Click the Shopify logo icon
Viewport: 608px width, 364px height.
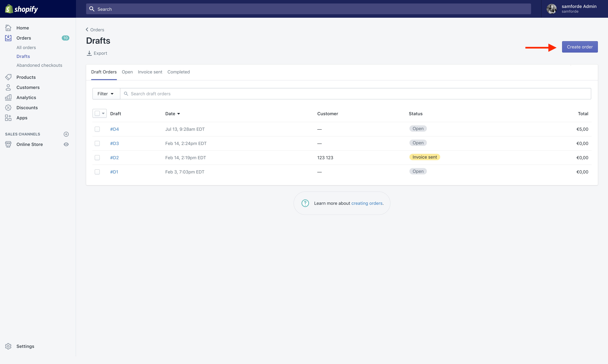coord(9,9)
